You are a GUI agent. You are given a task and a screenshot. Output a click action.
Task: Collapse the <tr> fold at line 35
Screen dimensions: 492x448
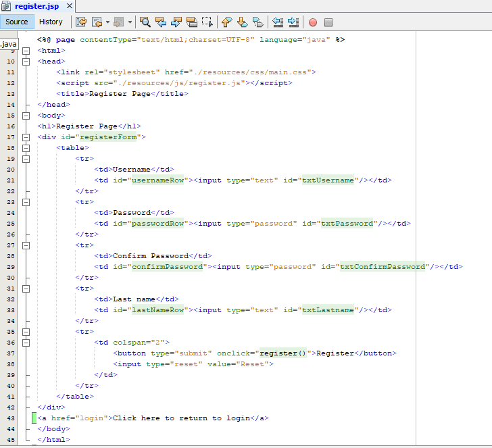[x=26, y=332]
